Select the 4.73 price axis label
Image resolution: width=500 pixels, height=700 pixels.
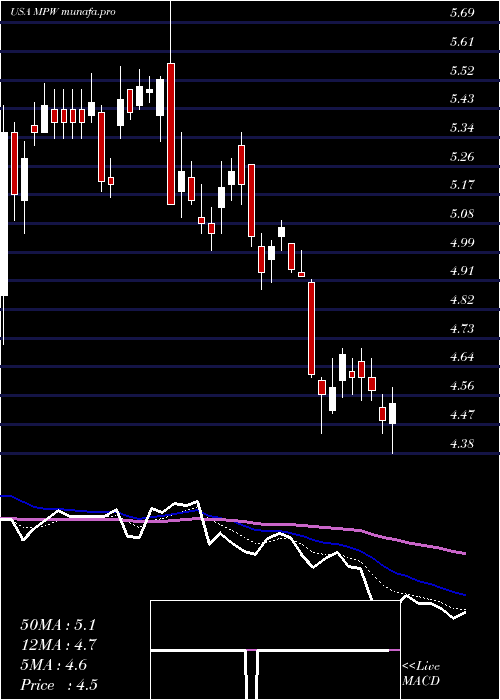[462, 329]
